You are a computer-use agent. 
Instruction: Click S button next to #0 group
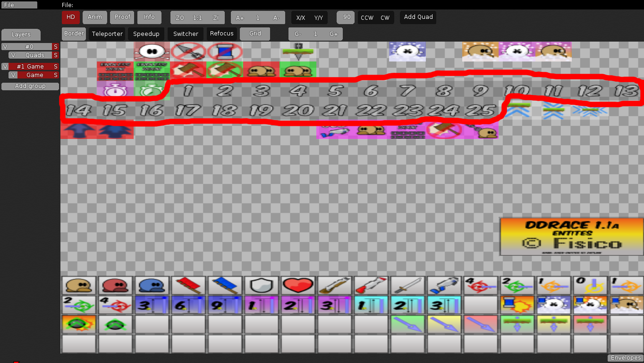pos(55,47)
